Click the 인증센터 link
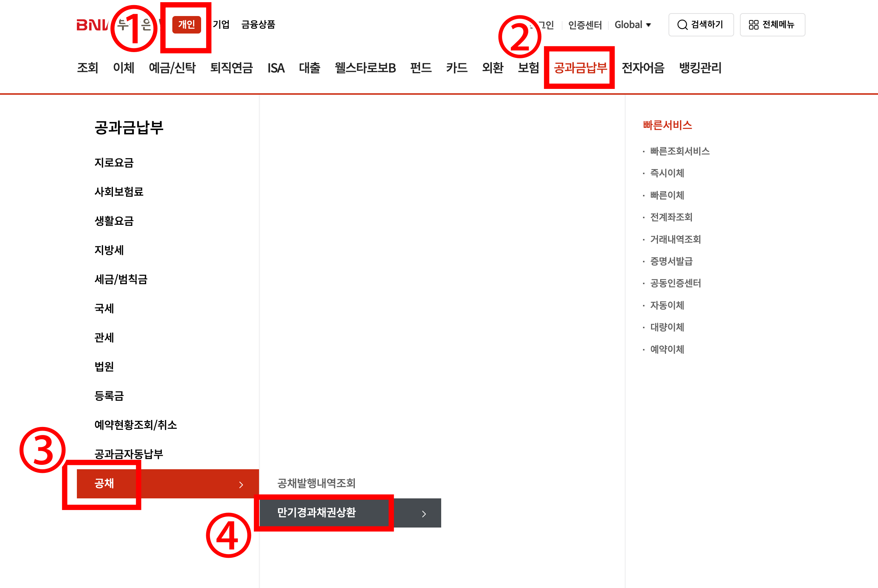 point(584,25)
